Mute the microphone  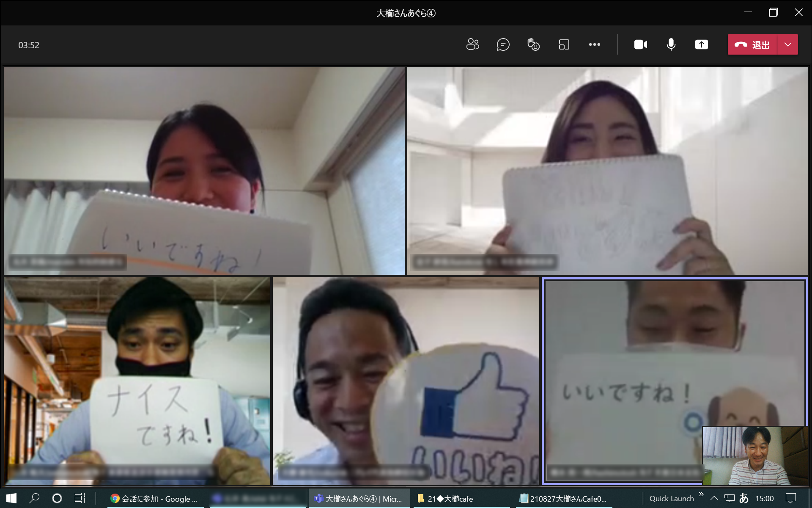click(x=671, y=44)
